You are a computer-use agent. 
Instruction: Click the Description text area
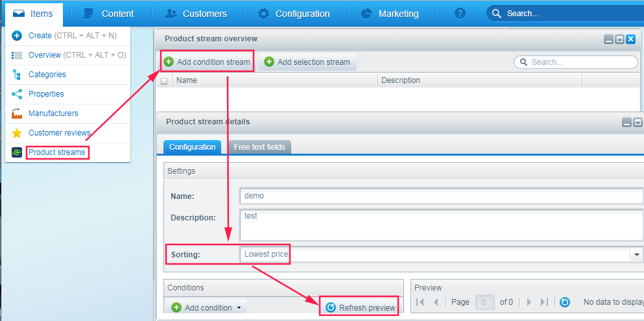[x=441, y=224]
